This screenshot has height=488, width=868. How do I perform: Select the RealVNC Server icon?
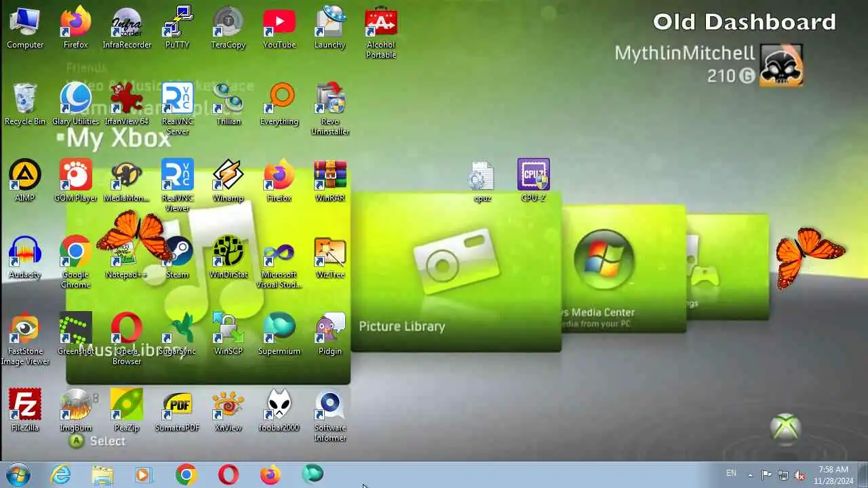(x=178, y=109)
